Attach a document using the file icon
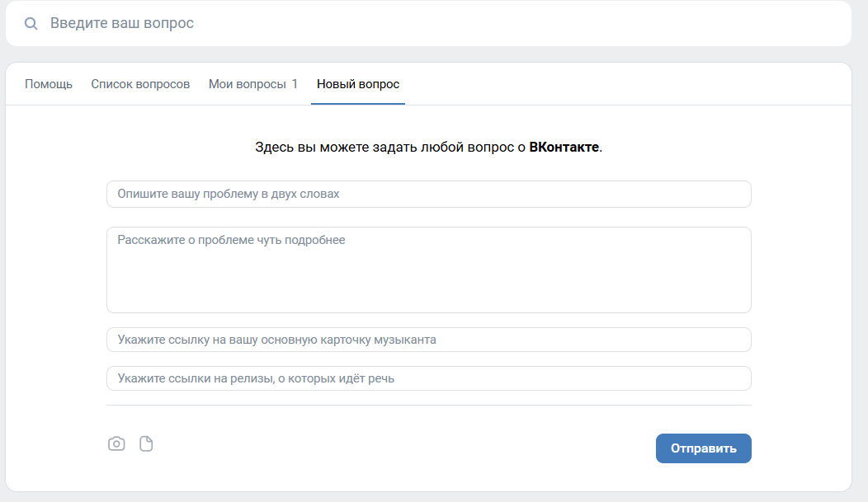The image size is (868, 502). (x=146, y=444)
